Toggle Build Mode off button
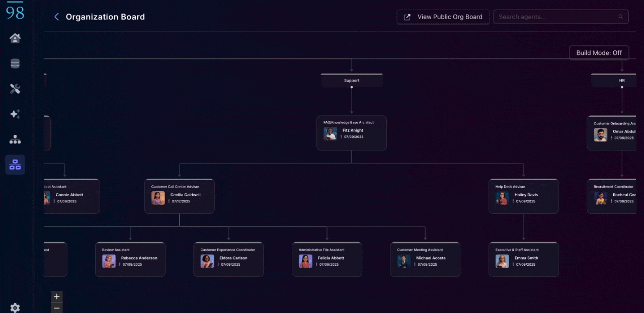 pyautogui.click(x=599, y=53)
